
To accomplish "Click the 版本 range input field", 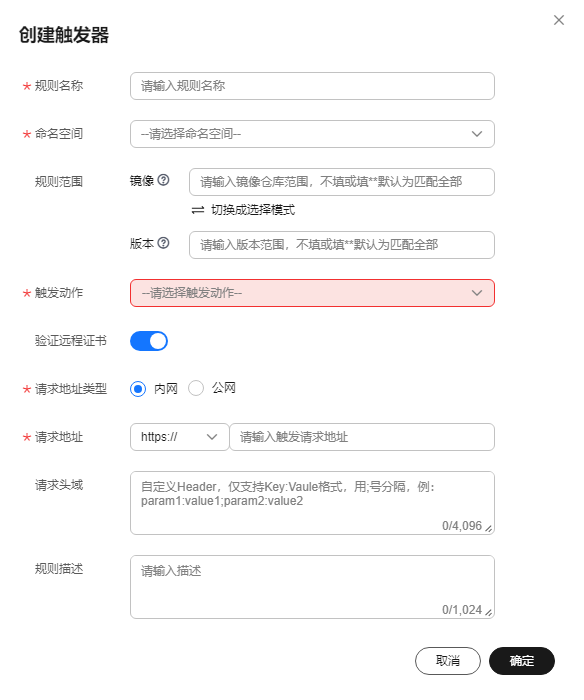I will (x=342, y=245).
